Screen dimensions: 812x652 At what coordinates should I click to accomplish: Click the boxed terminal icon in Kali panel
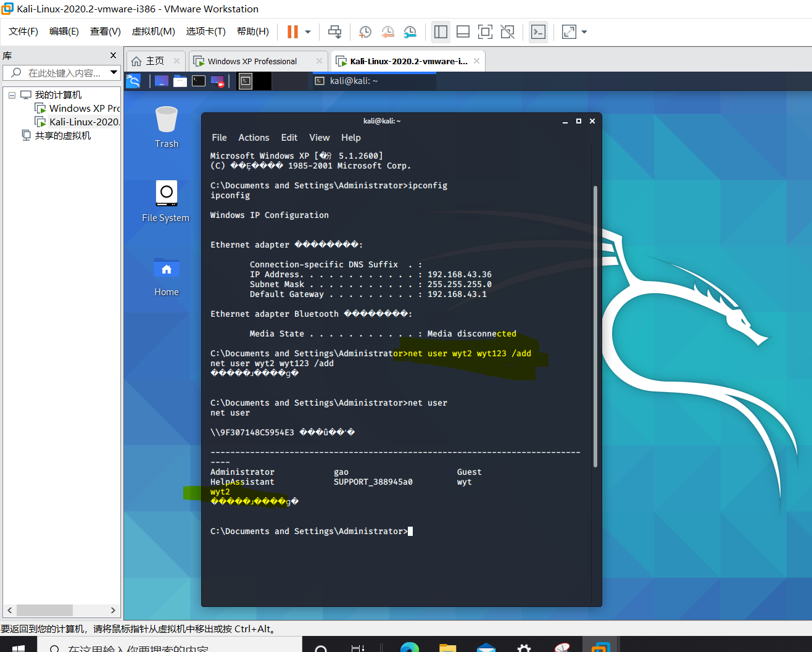(x=246, y=81)
